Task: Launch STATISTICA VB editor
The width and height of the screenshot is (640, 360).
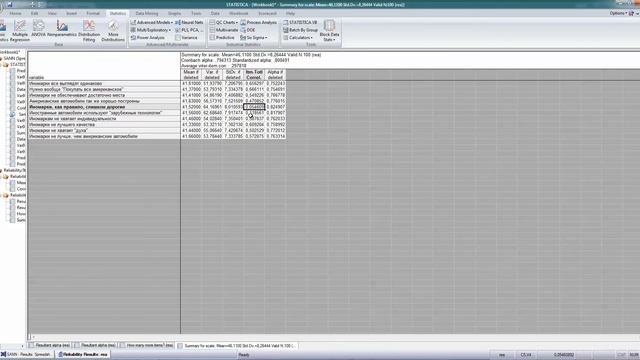Action: pyautogui.click(x=300, y=22)
